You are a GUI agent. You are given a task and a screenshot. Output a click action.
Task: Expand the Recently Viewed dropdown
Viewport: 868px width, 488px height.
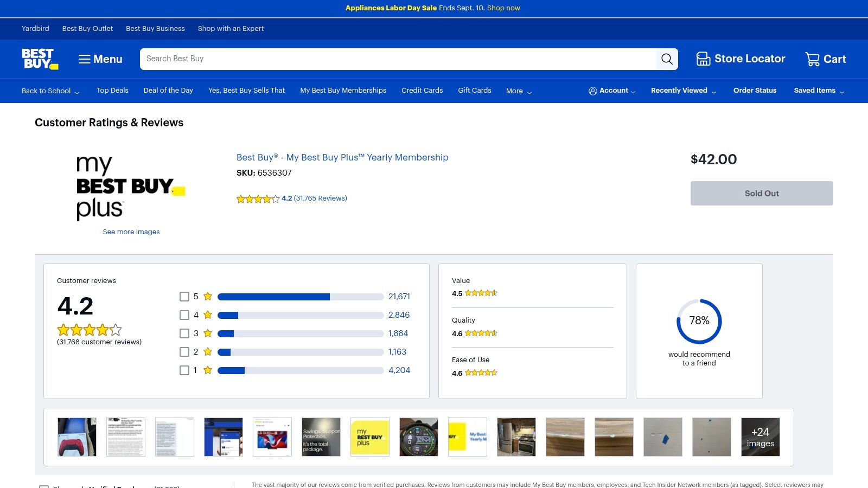coord(684,91)
